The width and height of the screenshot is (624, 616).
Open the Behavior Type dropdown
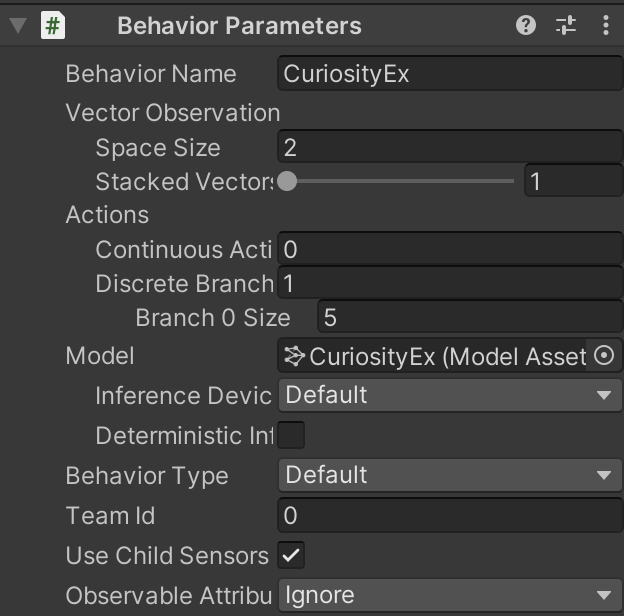tap(450, 475)
